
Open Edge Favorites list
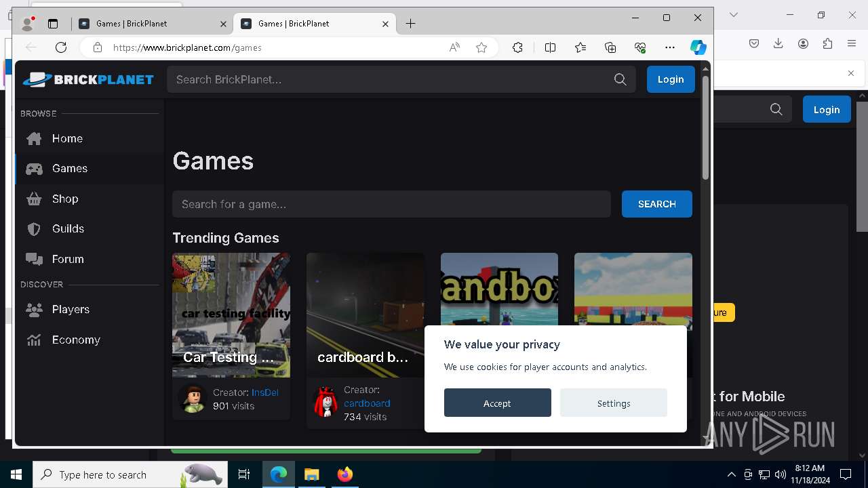point(580,47)
